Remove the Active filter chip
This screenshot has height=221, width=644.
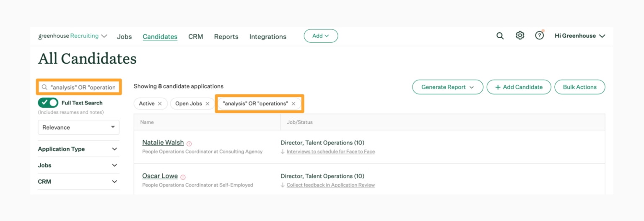click(160, 104)
